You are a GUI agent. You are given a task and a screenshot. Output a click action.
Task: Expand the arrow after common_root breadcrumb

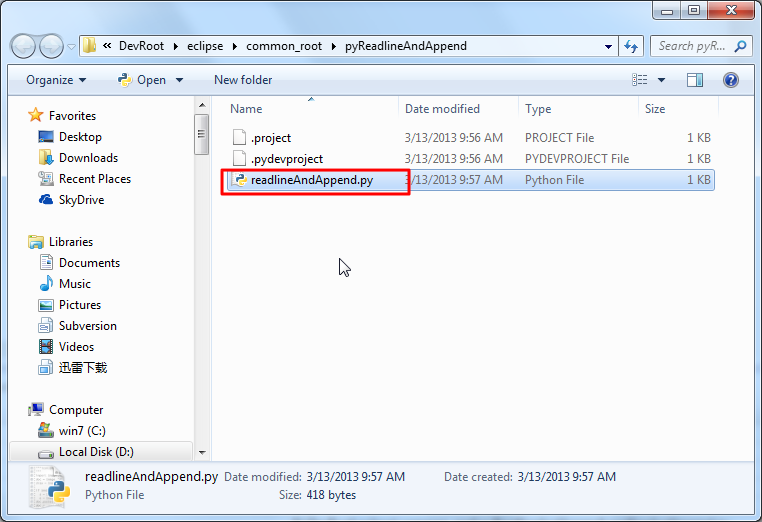click(x=334, y=46)
